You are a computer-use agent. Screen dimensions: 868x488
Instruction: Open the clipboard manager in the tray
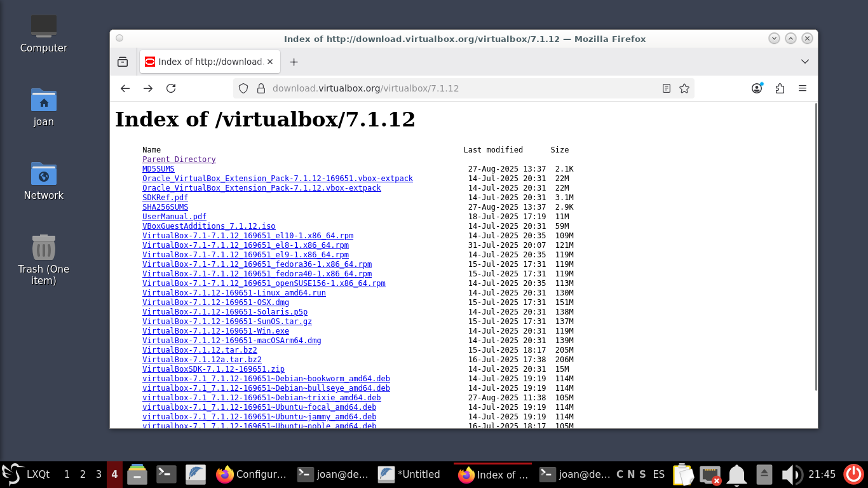[683, 474]
